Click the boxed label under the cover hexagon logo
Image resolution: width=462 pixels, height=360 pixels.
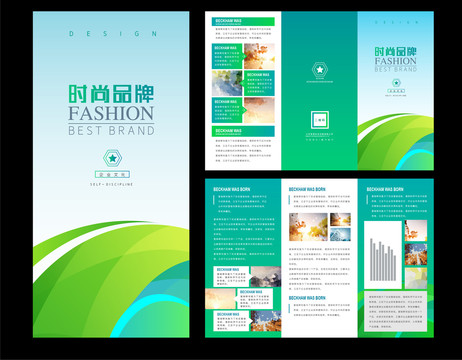112,174
